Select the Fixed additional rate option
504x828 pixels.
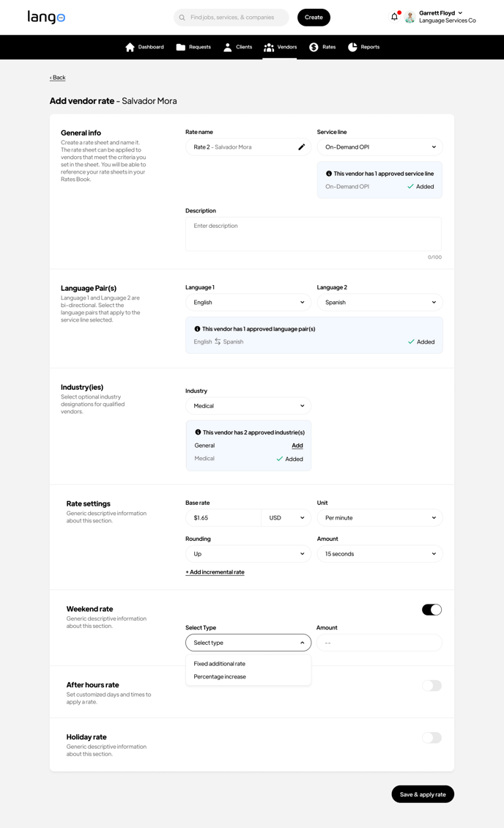coord(220,664)
